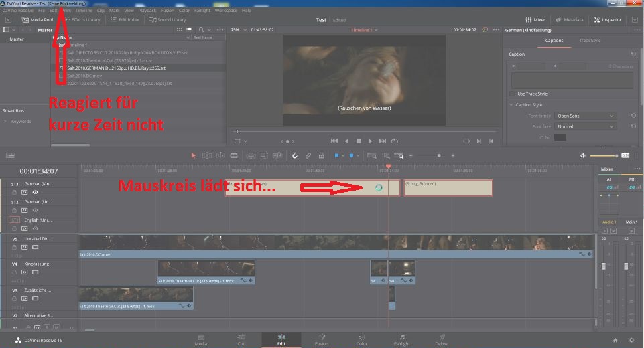The height and width of the screenshot is (348, 644).
Task: Switch to the Cut page
Action: pyautogui.click(x=241, y=340)
